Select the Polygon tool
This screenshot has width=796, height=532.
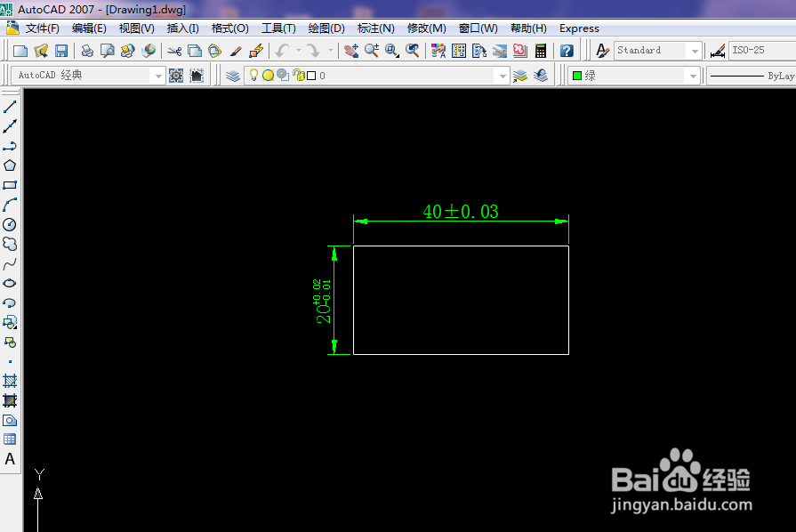[10, 165]
